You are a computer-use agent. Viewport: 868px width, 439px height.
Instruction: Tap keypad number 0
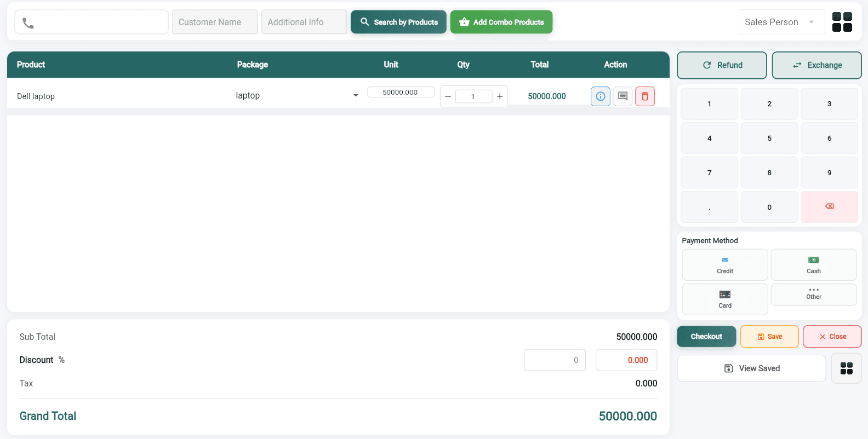[x=769, y=207]
